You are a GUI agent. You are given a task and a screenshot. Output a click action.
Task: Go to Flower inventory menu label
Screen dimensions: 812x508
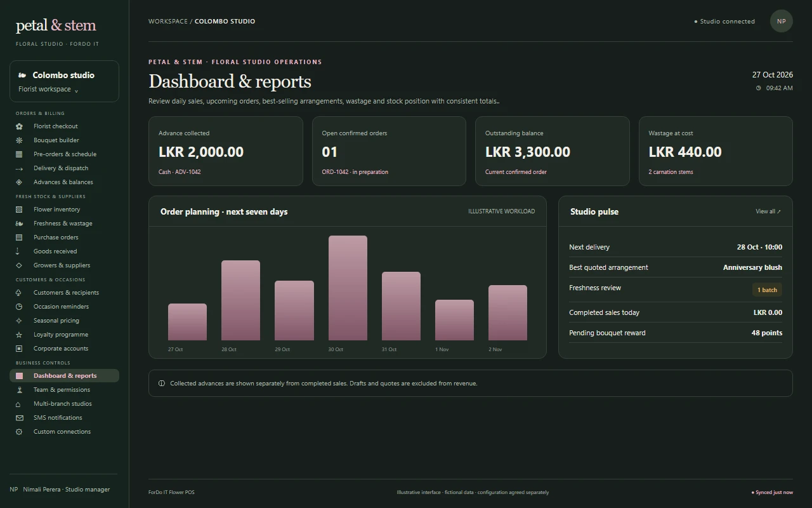coord(56,210)
